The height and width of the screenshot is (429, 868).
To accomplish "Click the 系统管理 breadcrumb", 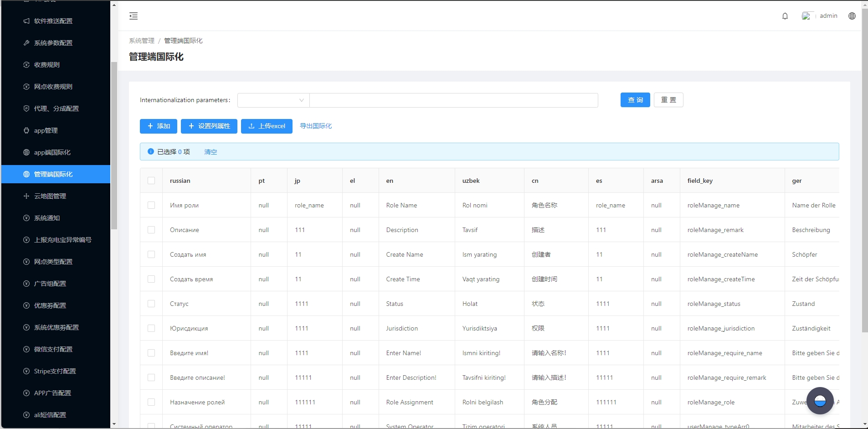I will [x=142, y=41].
